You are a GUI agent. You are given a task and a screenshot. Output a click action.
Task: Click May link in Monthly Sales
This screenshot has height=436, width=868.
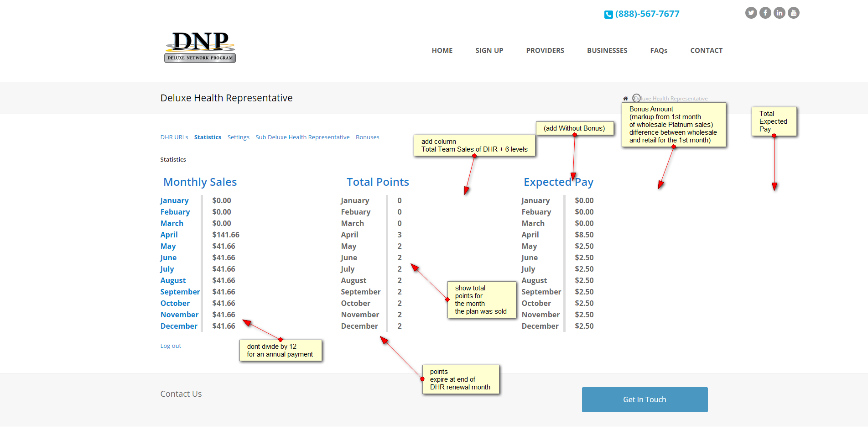pyautogui.click(x=168, y=247)
